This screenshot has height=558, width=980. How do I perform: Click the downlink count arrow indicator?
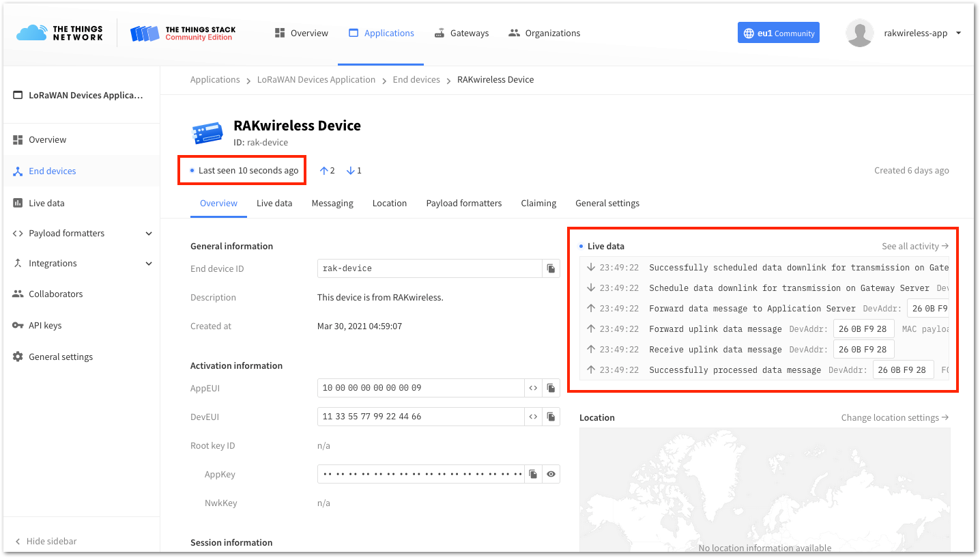point(354,170)
